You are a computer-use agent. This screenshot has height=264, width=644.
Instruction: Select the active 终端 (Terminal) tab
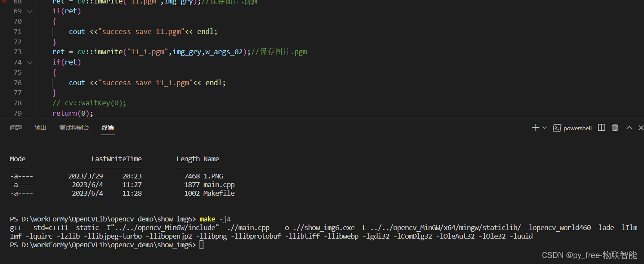(x=107, y=128)
